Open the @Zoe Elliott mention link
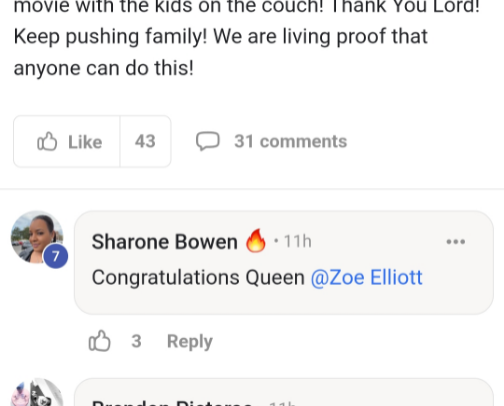This screenshot has width=504, height=406. [366, 277]
